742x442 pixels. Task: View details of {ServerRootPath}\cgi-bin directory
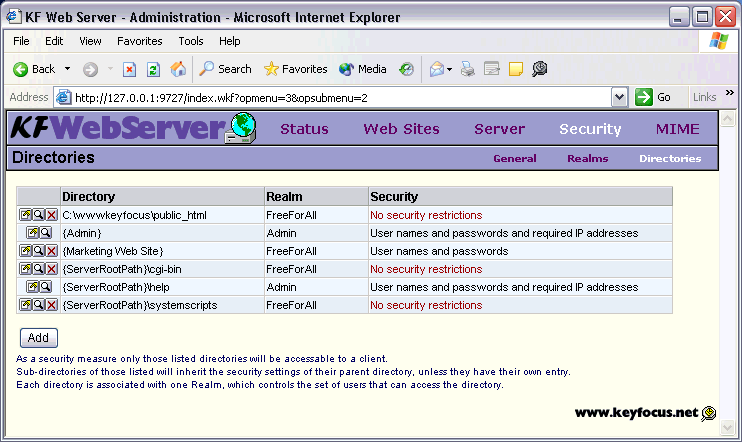(x=38, y=269)
